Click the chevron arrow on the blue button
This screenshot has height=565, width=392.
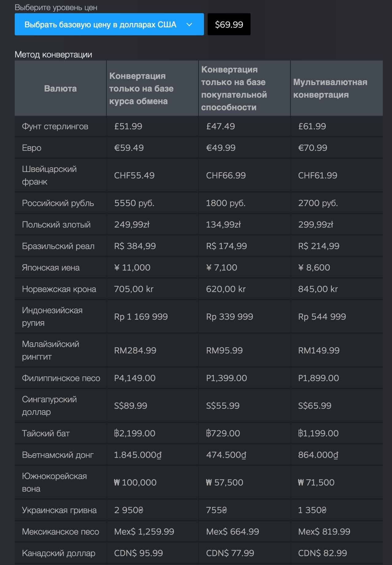pos(189,25)
